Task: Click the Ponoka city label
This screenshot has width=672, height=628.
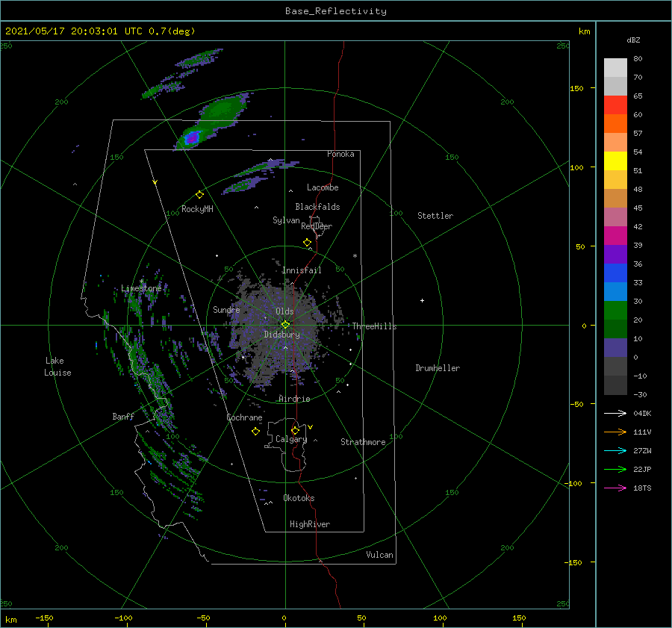Action: pyautogui.click(x=340, y=154)
